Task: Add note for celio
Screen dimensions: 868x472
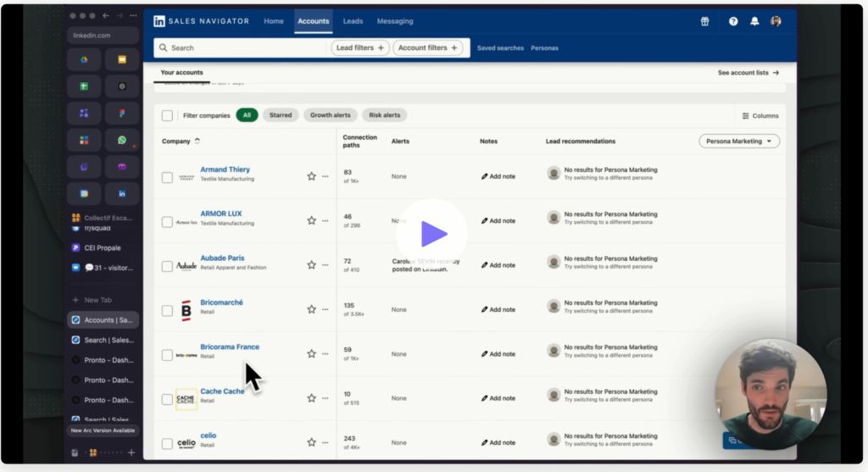Action: [498, 442]
